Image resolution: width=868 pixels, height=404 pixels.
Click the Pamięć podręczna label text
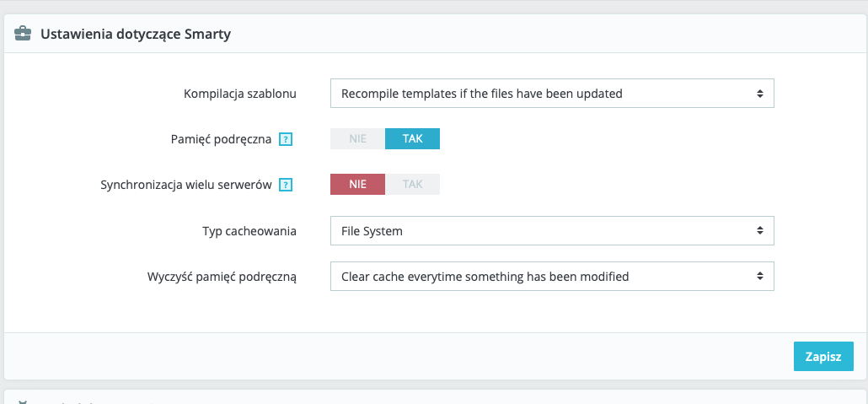click(221, 139)
